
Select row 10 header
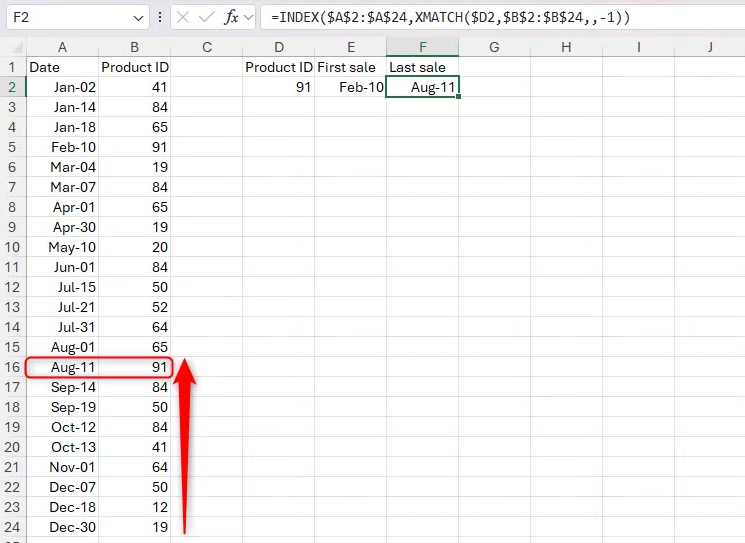pyautogui.click(x=12, y=247)
